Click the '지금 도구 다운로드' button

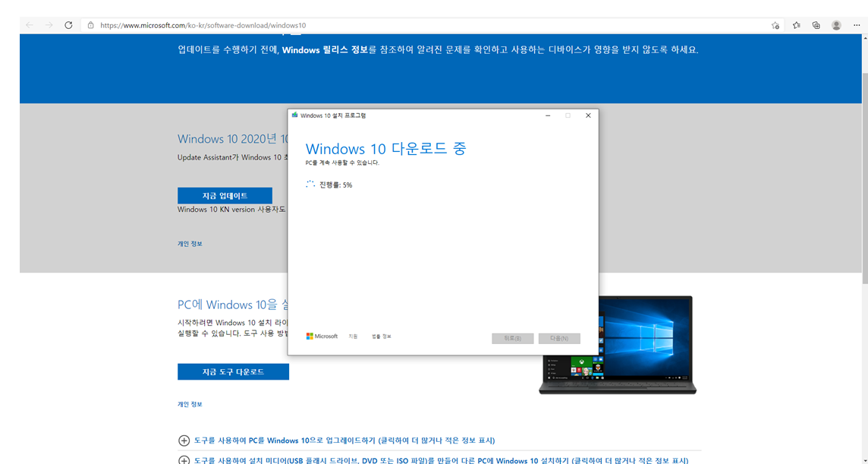[x=233, y=371]
